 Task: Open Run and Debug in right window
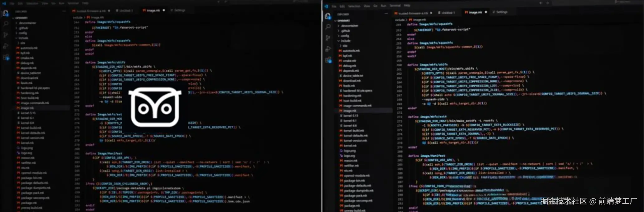point(328,49)
